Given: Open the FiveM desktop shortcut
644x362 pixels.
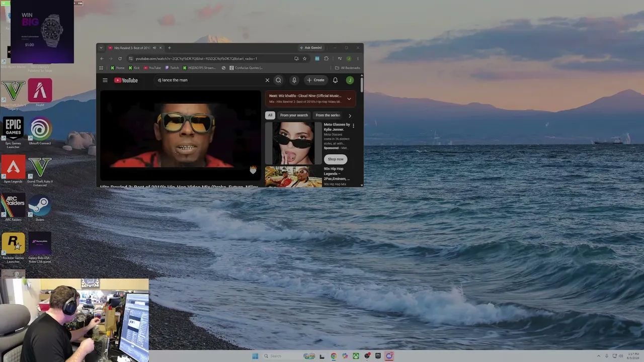Looking at the screenshot, I should tap(40, 93).
